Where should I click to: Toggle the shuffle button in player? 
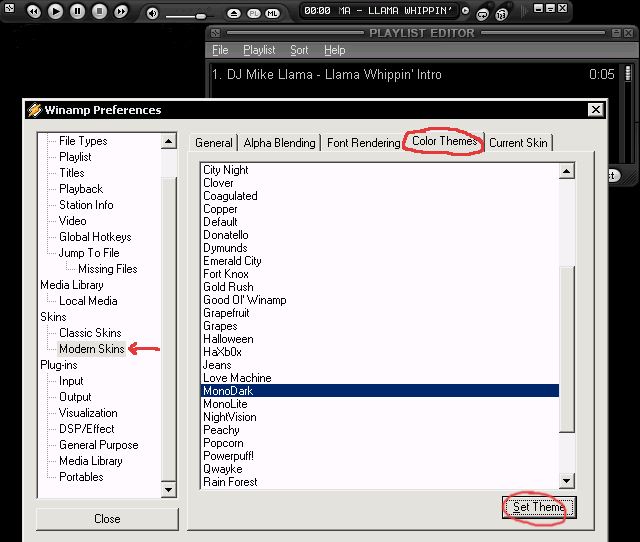pyautogui.click(x=501, y=15)
